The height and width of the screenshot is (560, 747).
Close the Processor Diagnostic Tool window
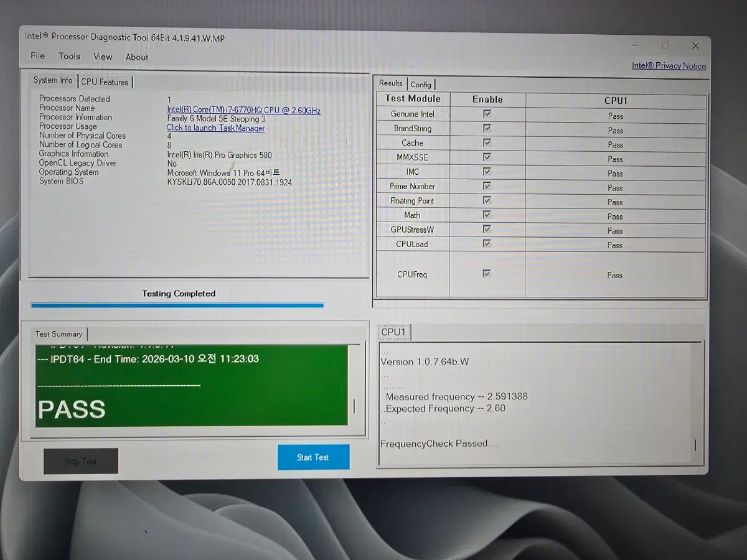pos(696,45)
